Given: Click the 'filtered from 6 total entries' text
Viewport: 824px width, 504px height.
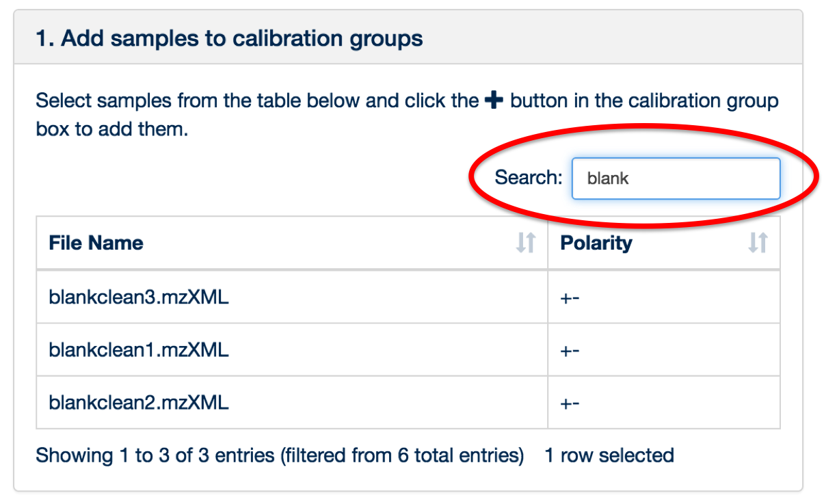Looking at the screenshot, I should 402,455.
